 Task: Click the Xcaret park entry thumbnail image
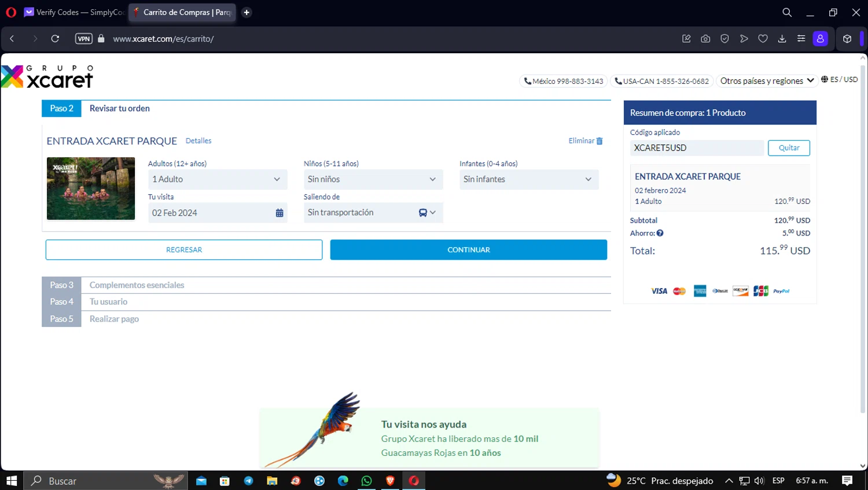coord(91,189)
